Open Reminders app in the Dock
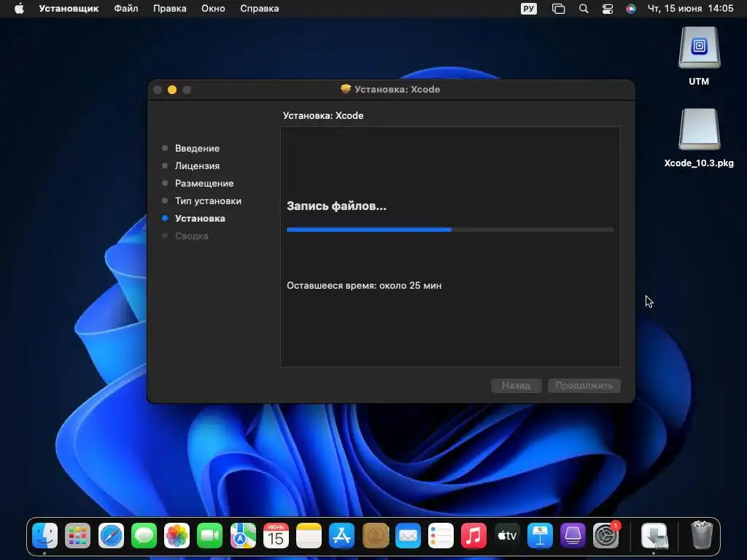This screenshot has height=560, width=747. (441, 535)
